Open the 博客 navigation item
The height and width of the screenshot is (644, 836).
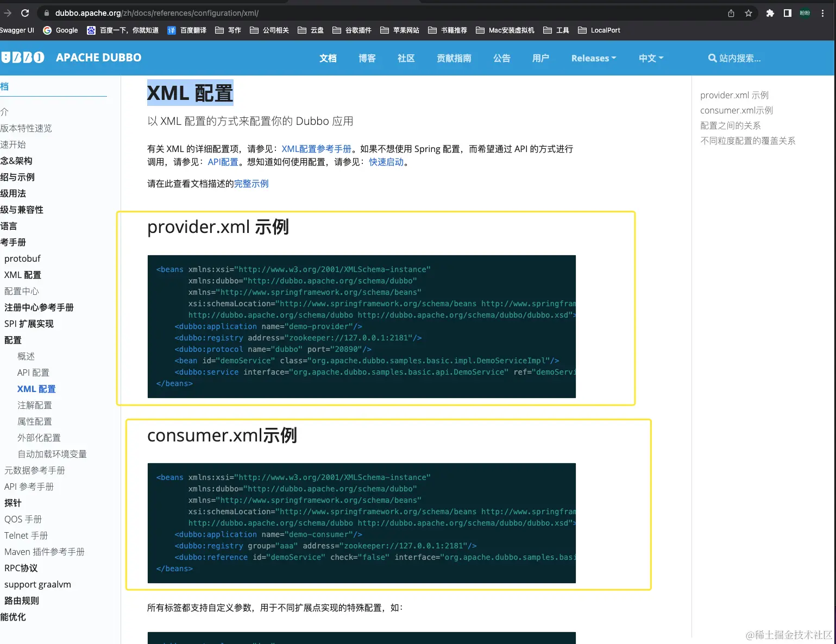[x=367, y=58]
